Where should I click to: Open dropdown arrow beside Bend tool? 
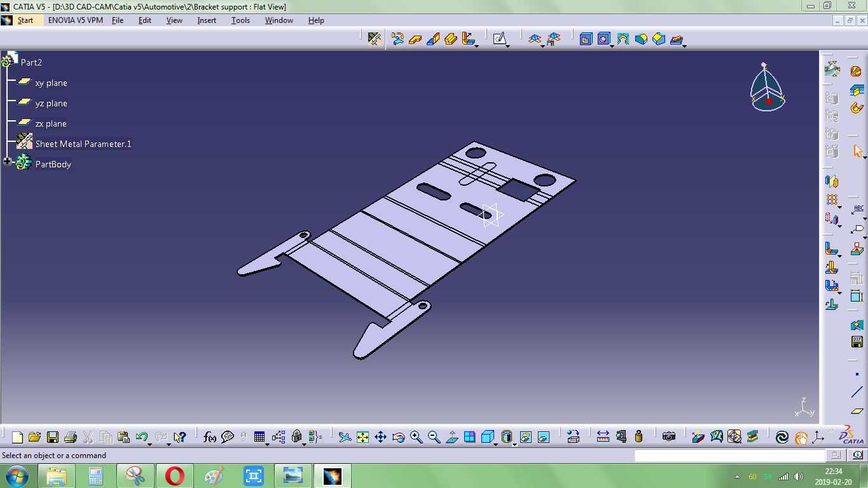pos(476,46)
